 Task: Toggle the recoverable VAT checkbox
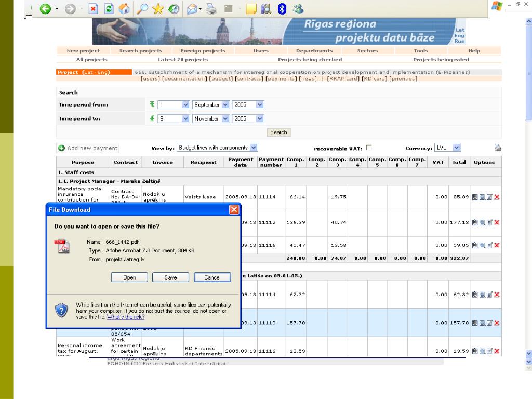[x=369, y=147]
